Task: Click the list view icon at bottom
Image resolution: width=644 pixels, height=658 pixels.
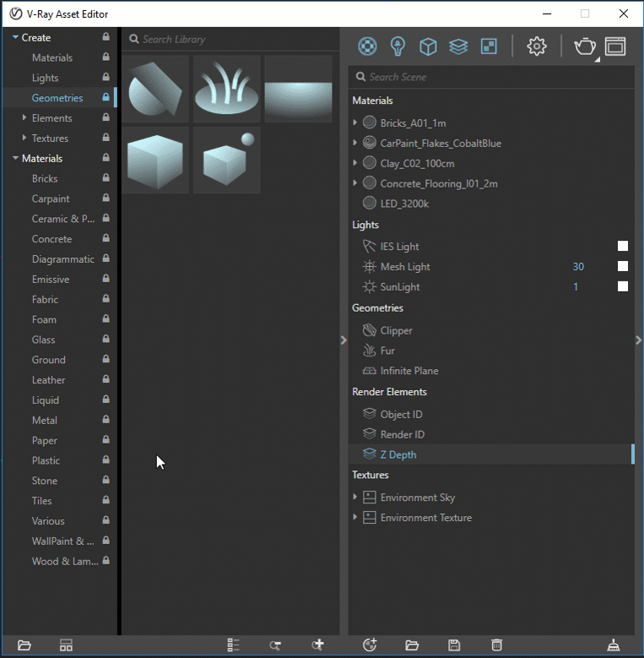Action: pos(233,645)
